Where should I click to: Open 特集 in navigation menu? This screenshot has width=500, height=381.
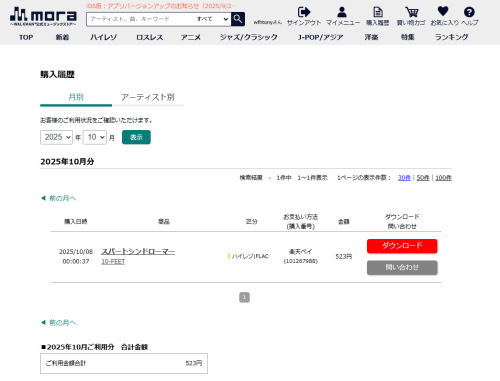tap(407, 37)
